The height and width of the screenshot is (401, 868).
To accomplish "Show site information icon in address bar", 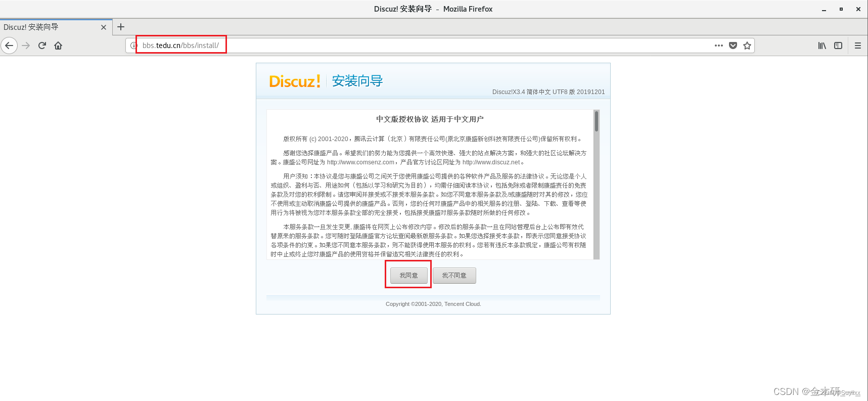I will [133, 46].
